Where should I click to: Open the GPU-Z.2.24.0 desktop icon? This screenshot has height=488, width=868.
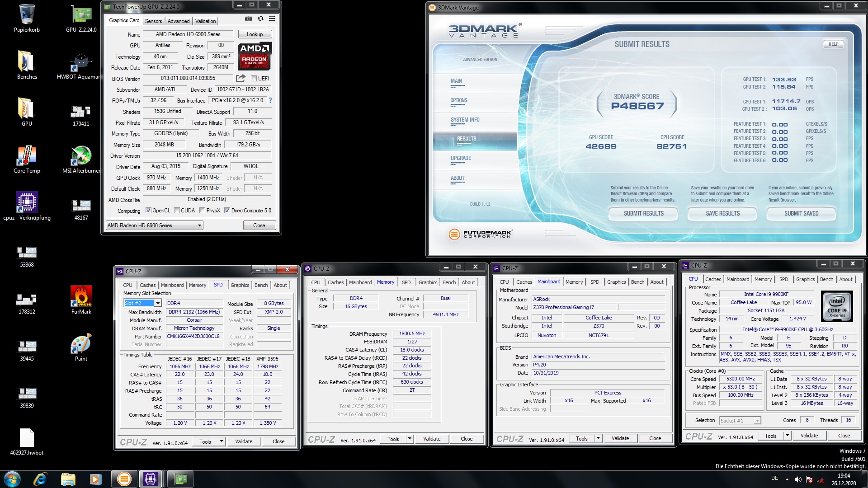(81, 18)
